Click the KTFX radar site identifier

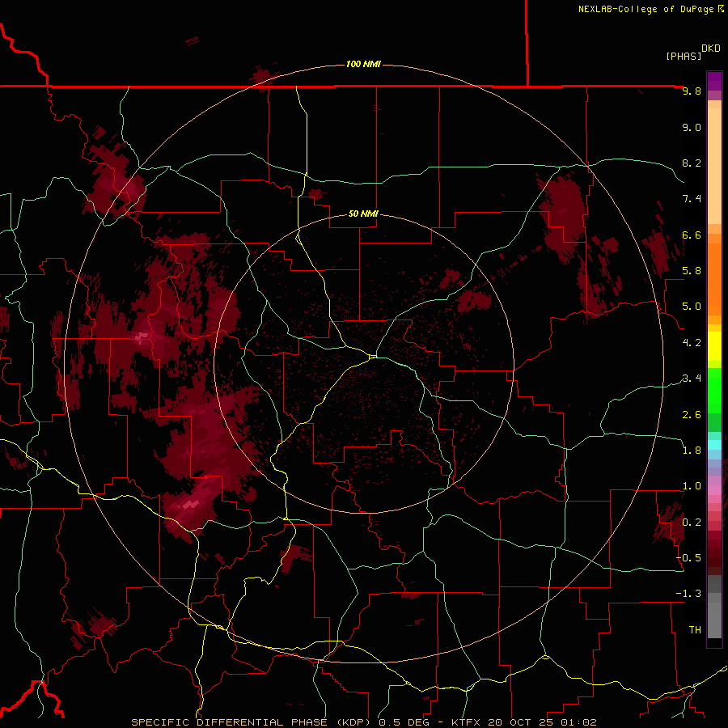point(466,722)
